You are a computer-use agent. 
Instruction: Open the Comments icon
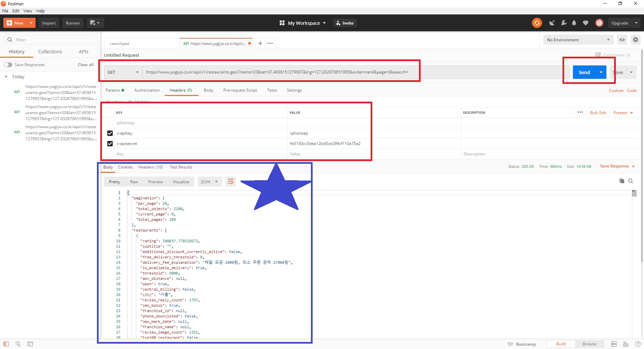tap(598, 55)
